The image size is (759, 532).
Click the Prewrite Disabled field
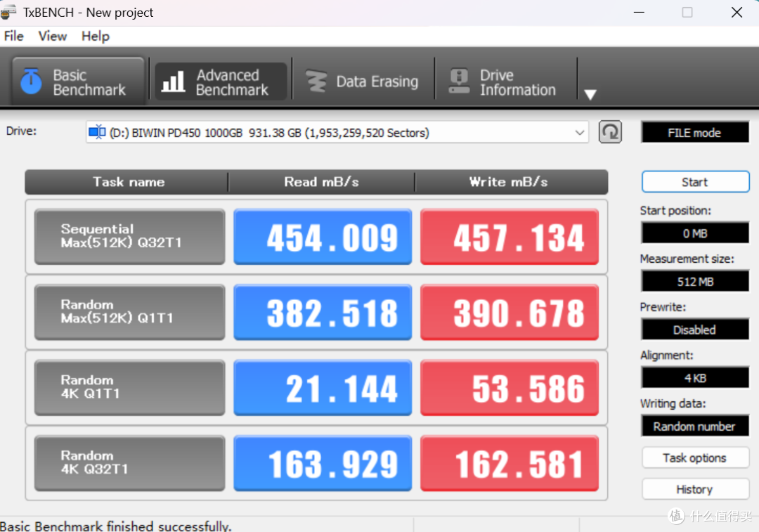click(x=695, y=330)
